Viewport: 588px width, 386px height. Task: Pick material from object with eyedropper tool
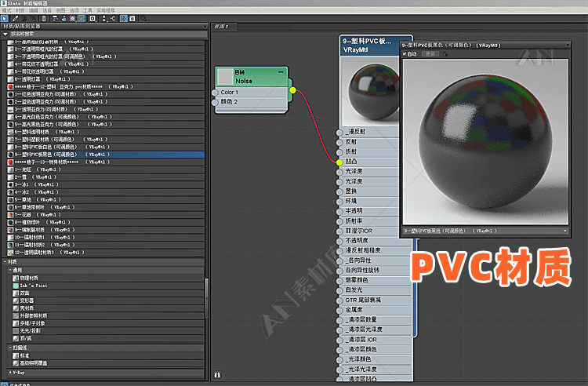(15, 18)
